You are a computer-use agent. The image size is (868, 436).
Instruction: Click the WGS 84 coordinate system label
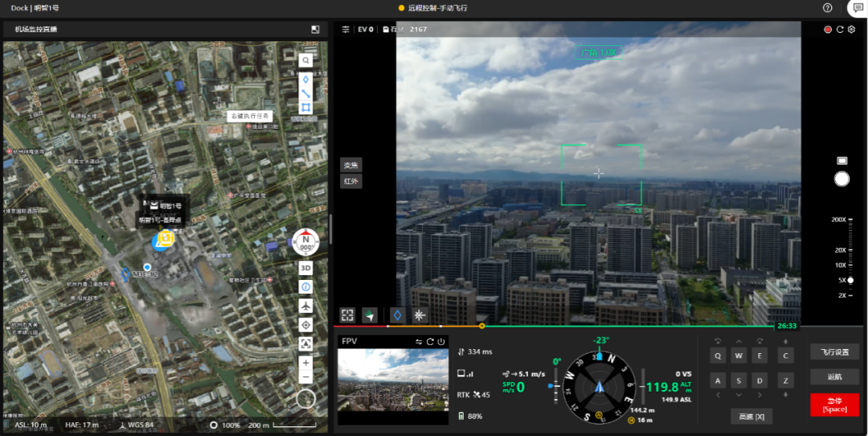141,425
